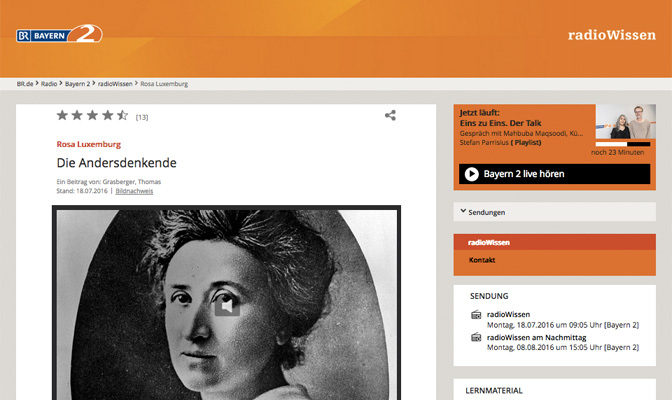Open Bayern 2 breadcrumb link
Screen dimensions: 672x400
(x=78, y=84)
